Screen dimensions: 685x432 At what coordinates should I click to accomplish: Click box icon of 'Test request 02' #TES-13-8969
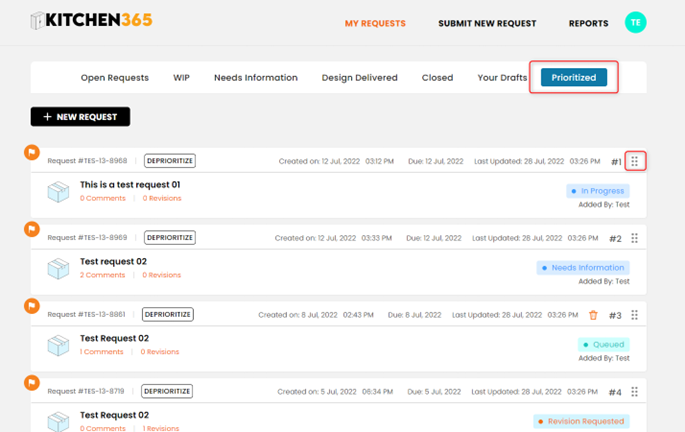pos(58,269)
